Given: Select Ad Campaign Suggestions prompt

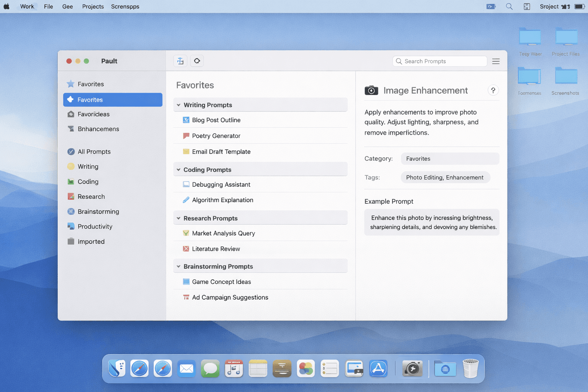Looking at the screenshot, I should coord(260,297).
